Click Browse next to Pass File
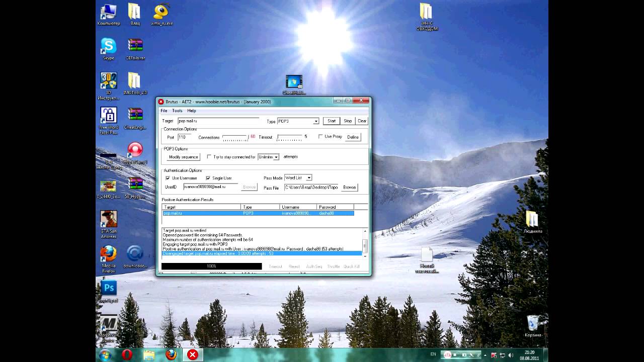Screen dimensions: 644x362 (349, 187)
